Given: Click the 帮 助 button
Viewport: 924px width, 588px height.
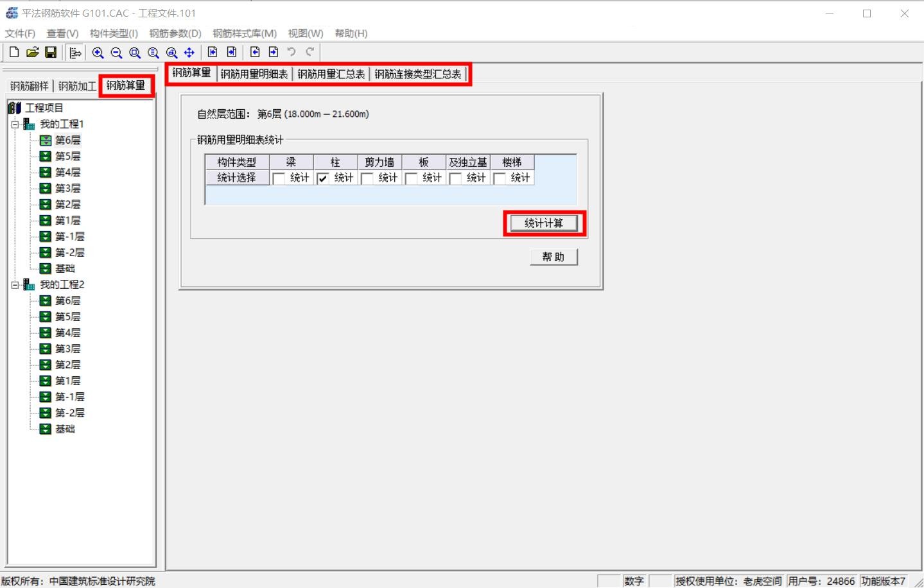Looking at the screenshot, I should 554,257.
